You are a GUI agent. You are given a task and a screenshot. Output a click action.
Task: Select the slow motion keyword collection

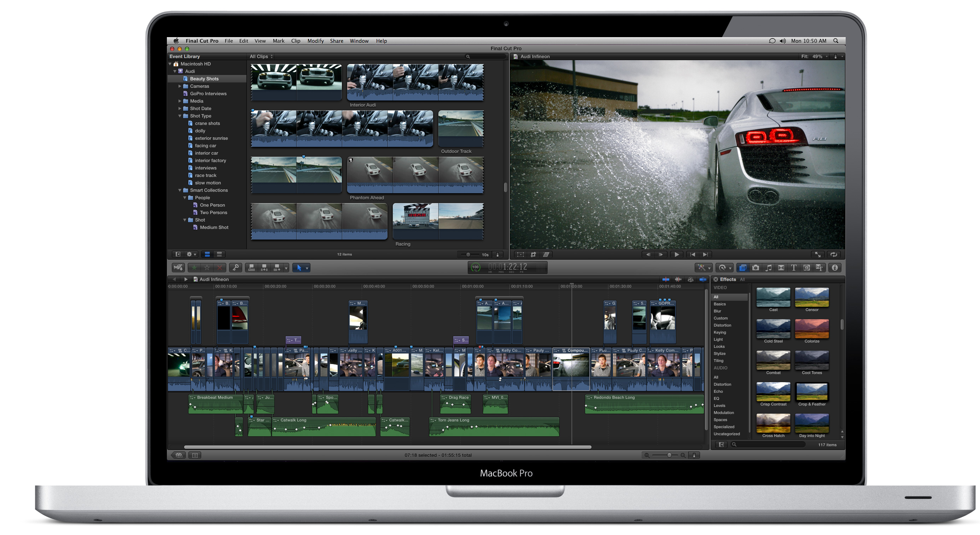(207, 183)
